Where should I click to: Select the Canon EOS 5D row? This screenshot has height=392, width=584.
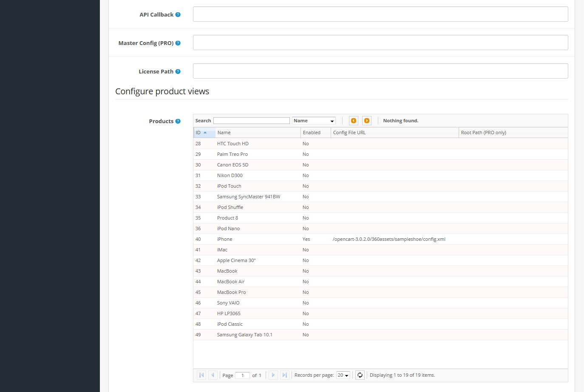[x=380, y=165]
